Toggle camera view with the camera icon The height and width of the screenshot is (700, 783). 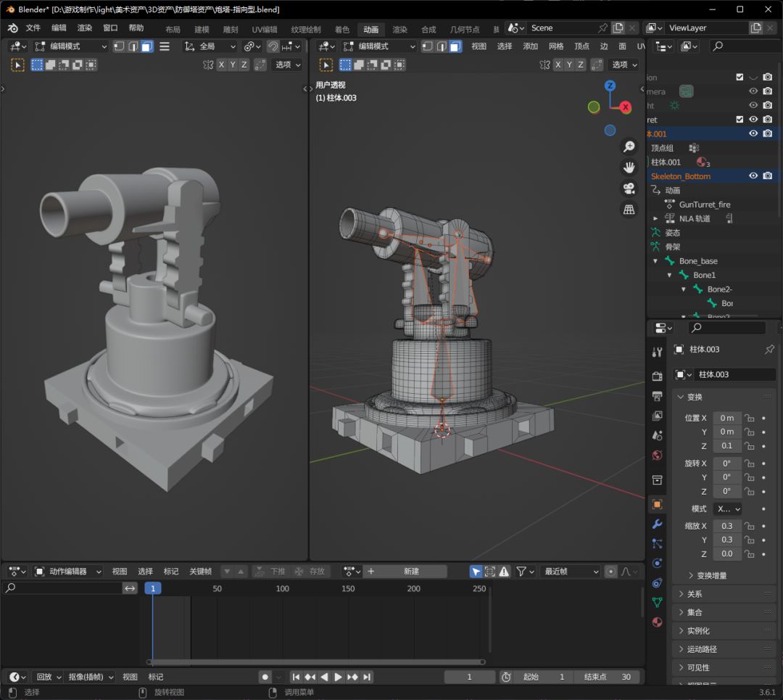point(629,189)
